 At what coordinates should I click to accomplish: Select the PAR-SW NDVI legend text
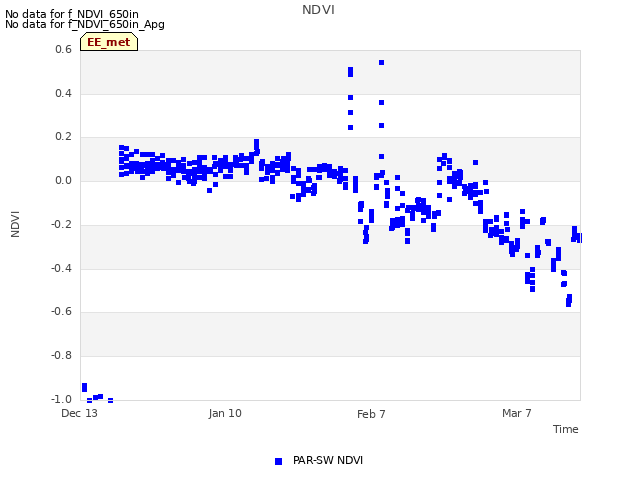pos(328,460)
